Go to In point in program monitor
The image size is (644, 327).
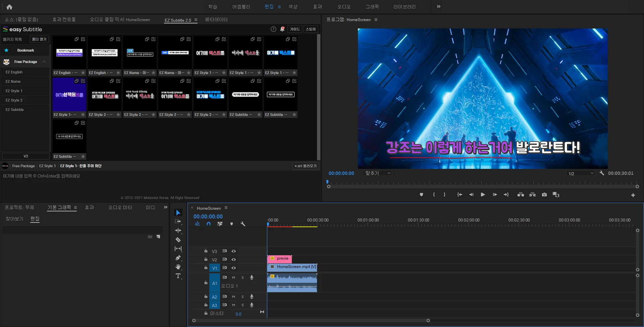click(460, 195)
